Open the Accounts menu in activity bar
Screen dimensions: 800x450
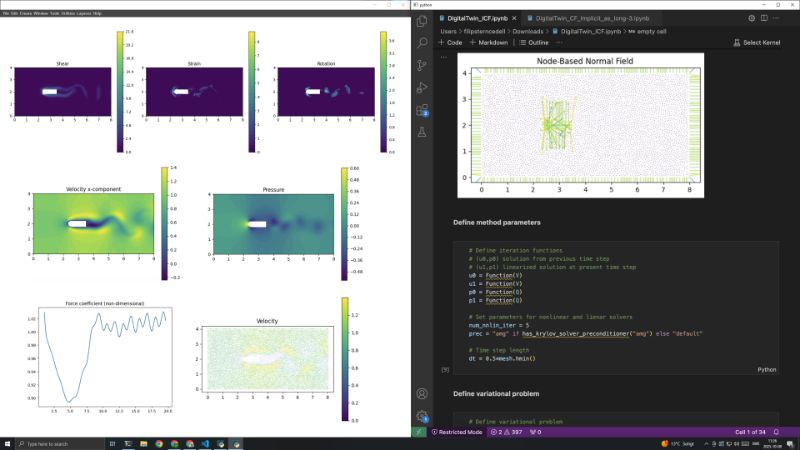(422, 393)
